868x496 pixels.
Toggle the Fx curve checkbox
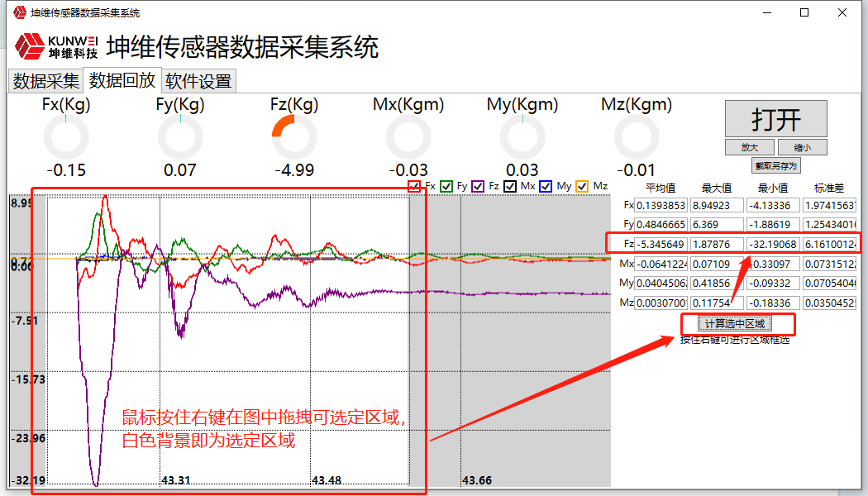coord(415,187)
